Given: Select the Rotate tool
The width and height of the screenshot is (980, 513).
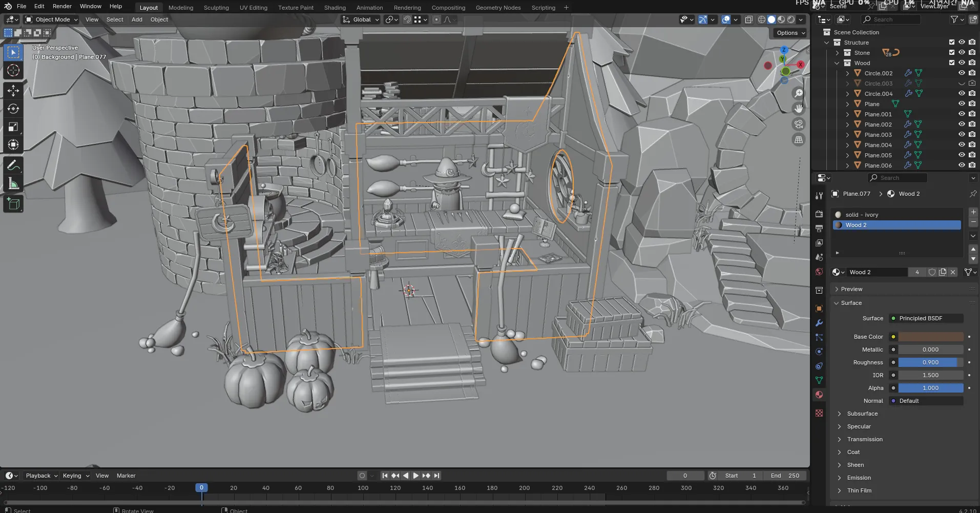Looking at the screenshot, I should point(13,109).
